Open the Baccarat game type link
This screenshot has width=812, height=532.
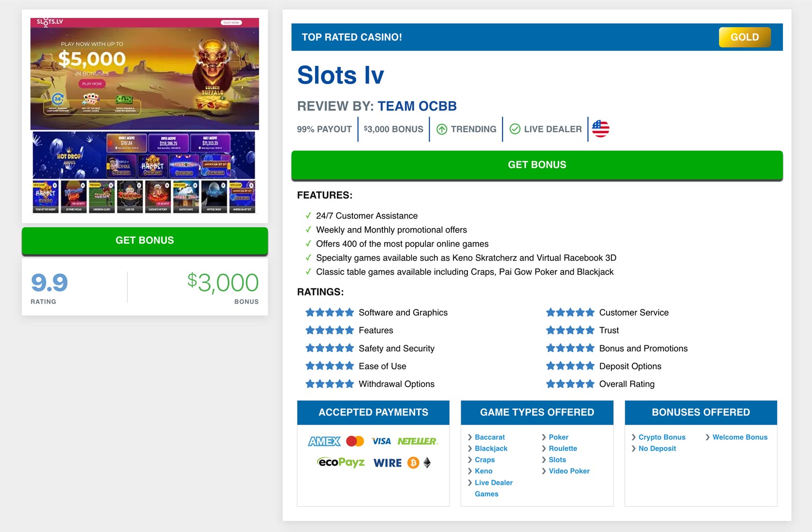coord(490,437)
